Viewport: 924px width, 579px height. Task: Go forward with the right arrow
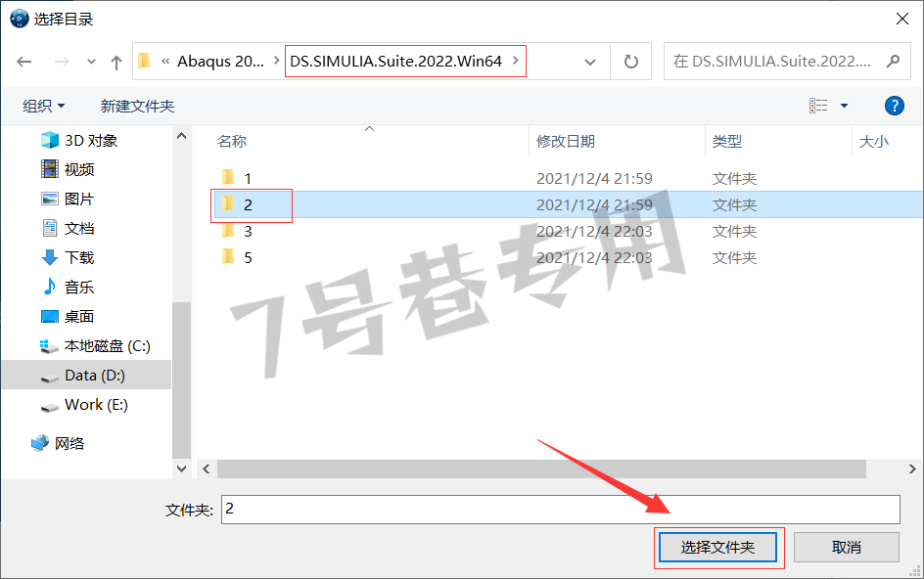pos(62,62)
